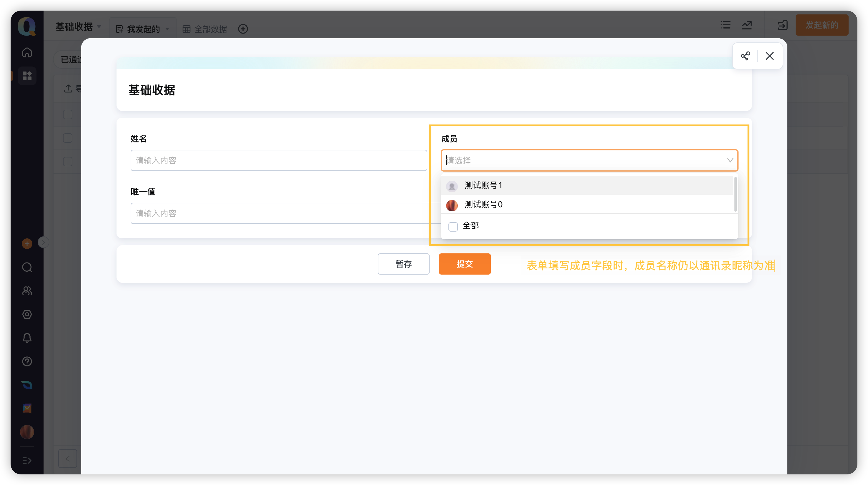Screen dimensions: 868x485
Task: Click the add view plus circle icon
Action: (243, 29)
